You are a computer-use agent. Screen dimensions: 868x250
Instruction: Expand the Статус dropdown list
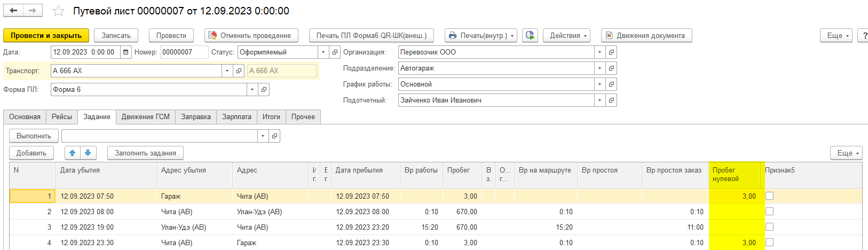[x=323, y=52]
